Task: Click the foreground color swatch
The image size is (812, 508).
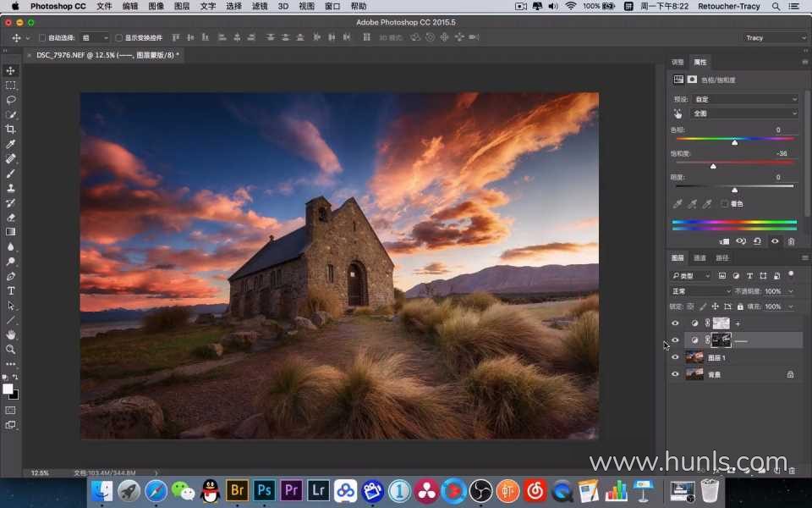Action: point(8,389)
